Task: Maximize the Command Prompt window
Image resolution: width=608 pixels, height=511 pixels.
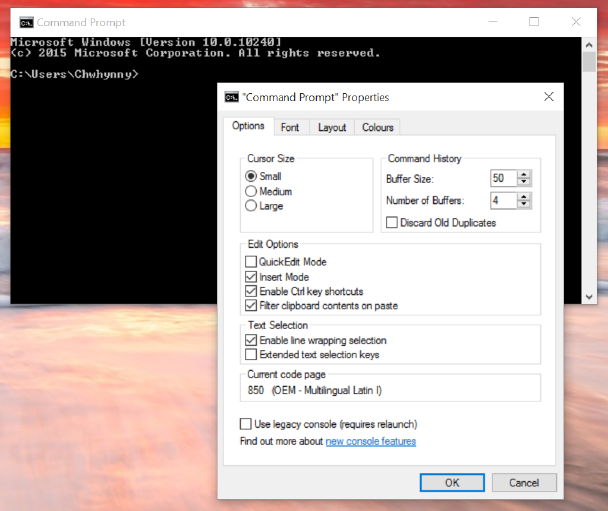Action: click(534, 22)
